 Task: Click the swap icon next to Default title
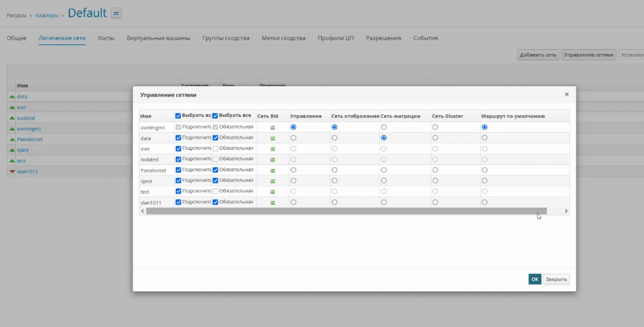coord(116,13)
